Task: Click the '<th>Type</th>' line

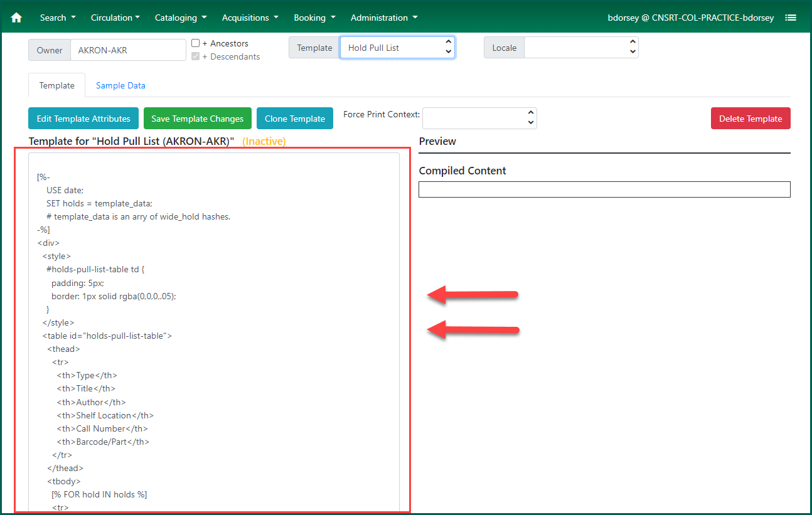Action: click(x=87, y=375)
